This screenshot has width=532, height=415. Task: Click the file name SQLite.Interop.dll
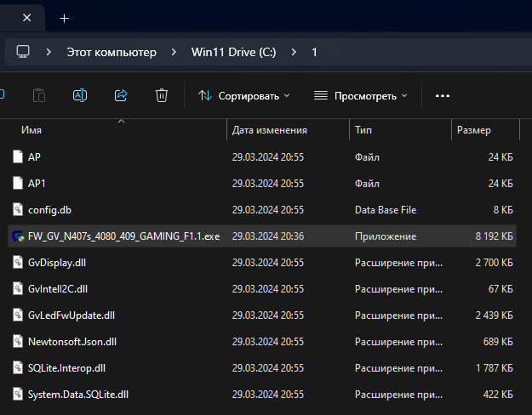coord(66,368)
